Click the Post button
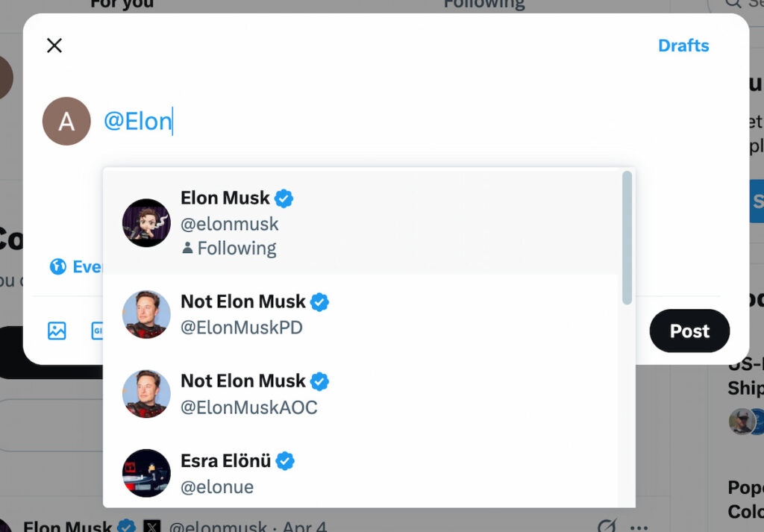This screenshot has height=532, width=764. pyautogui.click(x=689, y=331)
